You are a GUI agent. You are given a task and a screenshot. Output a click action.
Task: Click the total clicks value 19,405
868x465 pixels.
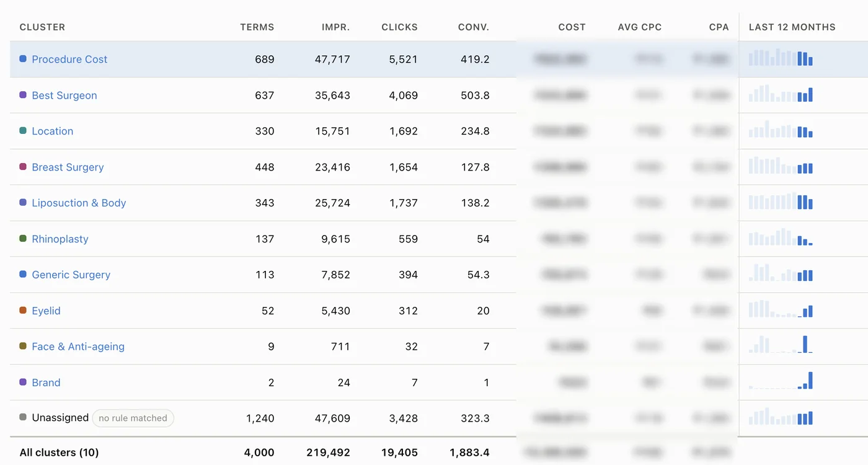(399, 453)
